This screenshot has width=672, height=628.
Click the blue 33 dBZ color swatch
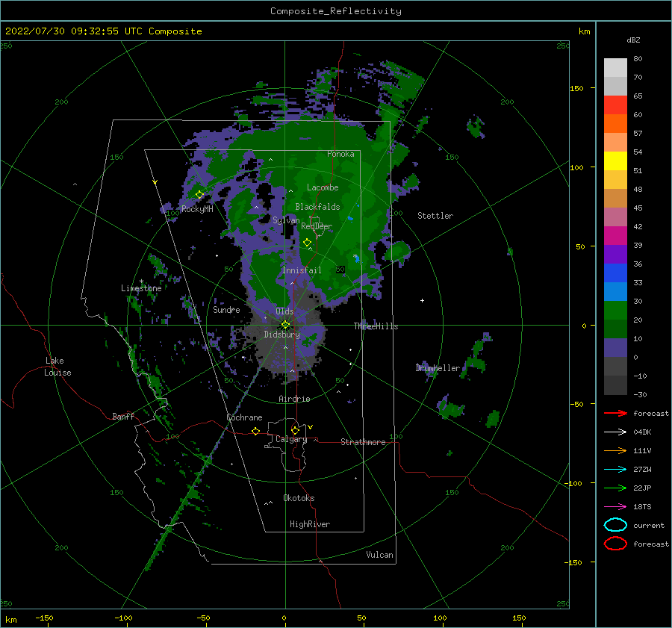[615, 273]
